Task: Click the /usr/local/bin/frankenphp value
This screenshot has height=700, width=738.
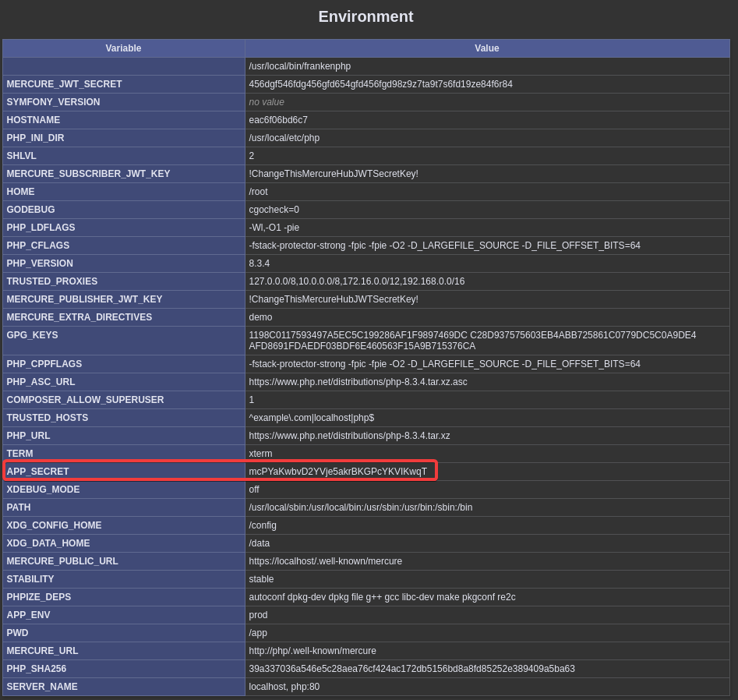Action: coord(299,66)
